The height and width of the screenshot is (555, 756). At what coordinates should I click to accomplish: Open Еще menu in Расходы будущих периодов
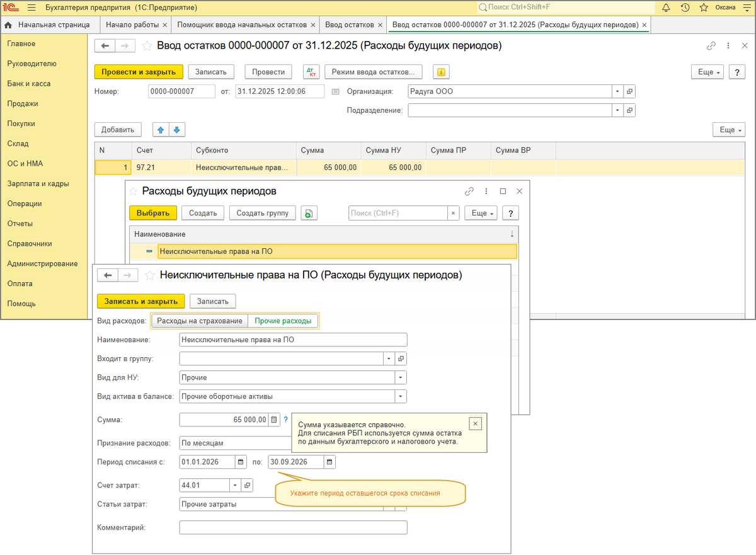481,213
